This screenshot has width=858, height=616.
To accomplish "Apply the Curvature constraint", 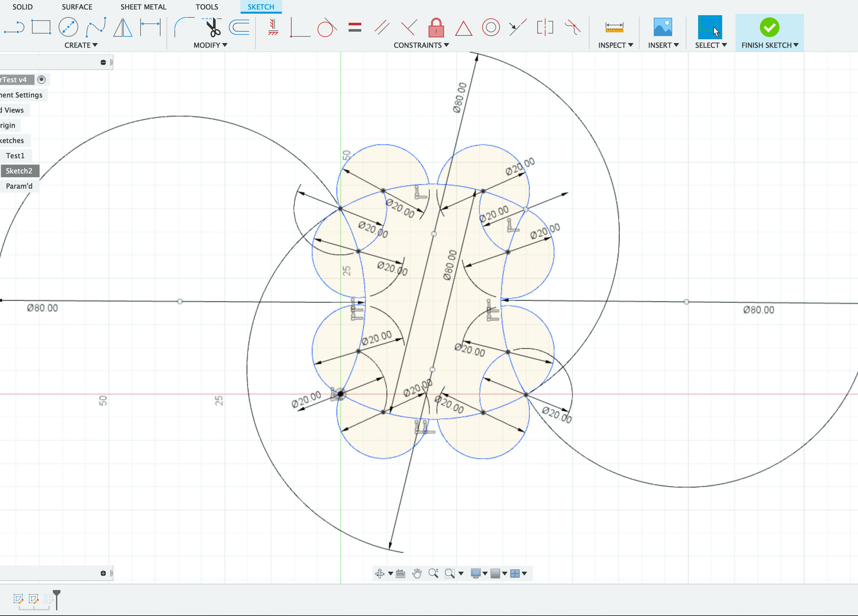I will point(572,28).
